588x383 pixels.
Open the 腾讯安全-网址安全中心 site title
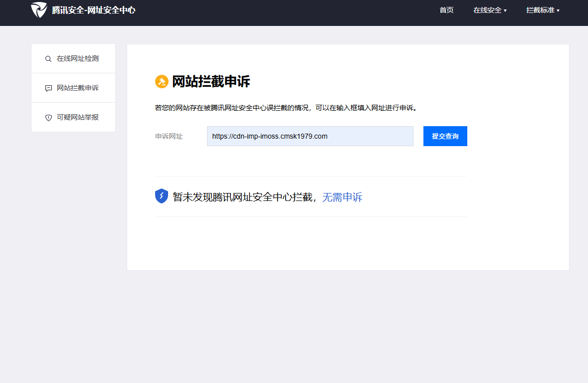tap(93, 10)
